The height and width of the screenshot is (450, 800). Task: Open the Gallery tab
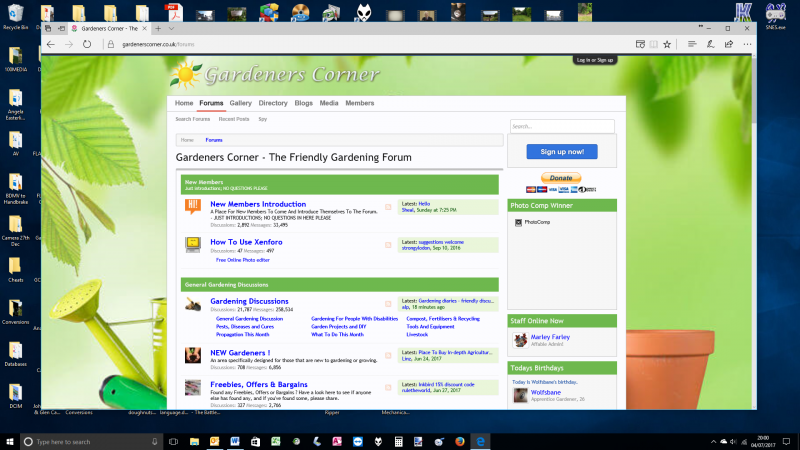[240, 103]
